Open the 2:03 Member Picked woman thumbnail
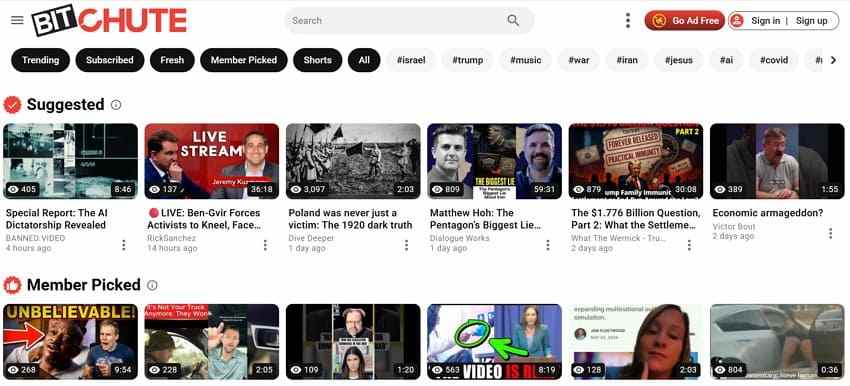 pyautogui.click(x=636, y=342)
